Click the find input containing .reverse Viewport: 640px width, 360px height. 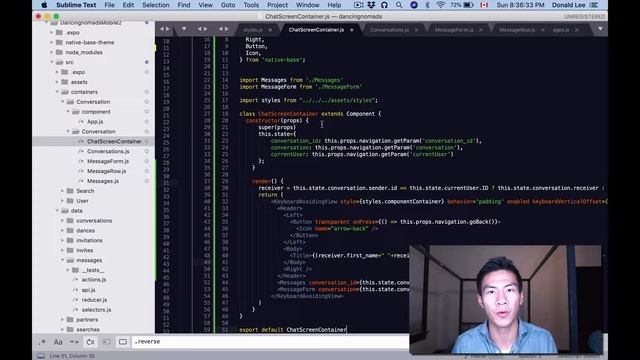(271, 342)
